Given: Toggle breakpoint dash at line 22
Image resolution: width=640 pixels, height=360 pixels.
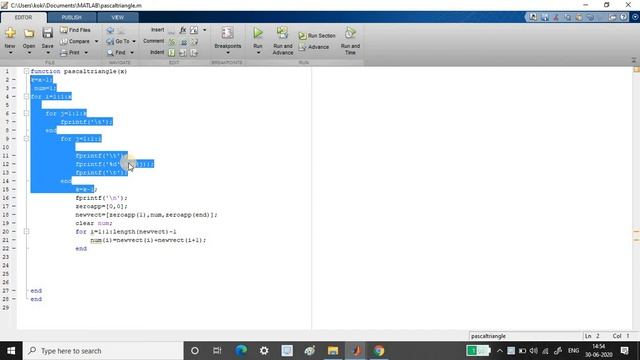Looking at the screenshot, I should point(14,249).
